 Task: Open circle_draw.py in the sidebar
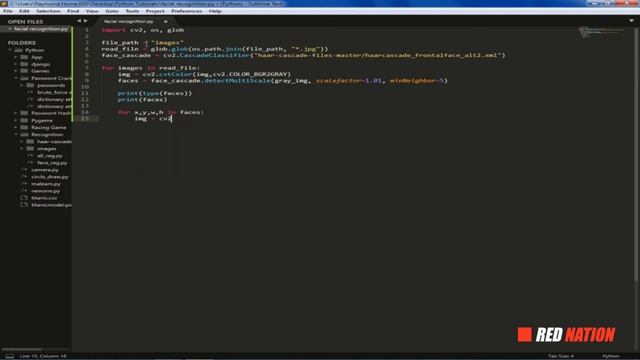point(50,177)
